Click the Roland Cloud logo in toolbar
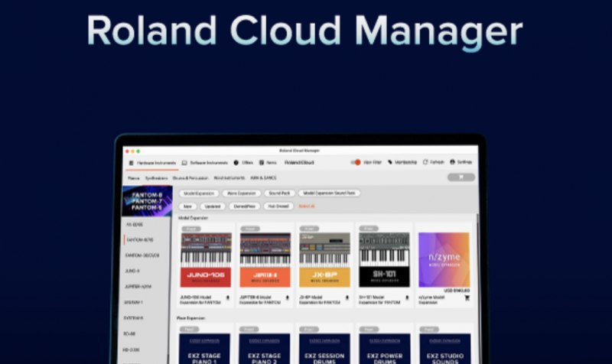Viewport: 612px width, 364px height. [299, 163]
